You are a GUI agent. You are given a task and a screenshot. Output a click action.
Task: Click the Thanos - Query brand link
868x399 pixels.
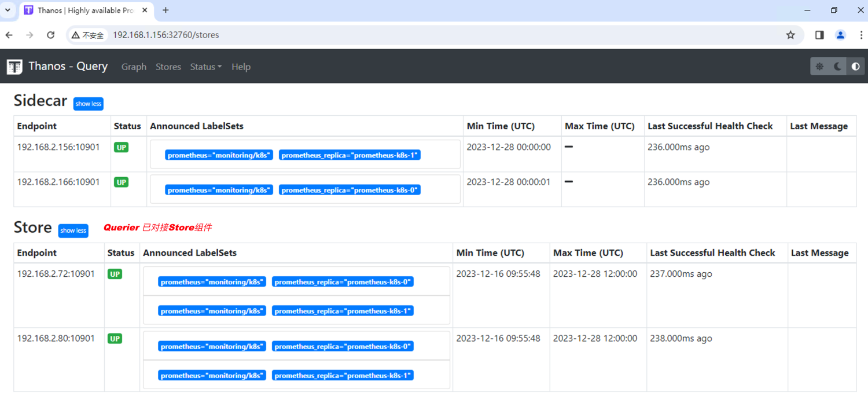point(68,66)
